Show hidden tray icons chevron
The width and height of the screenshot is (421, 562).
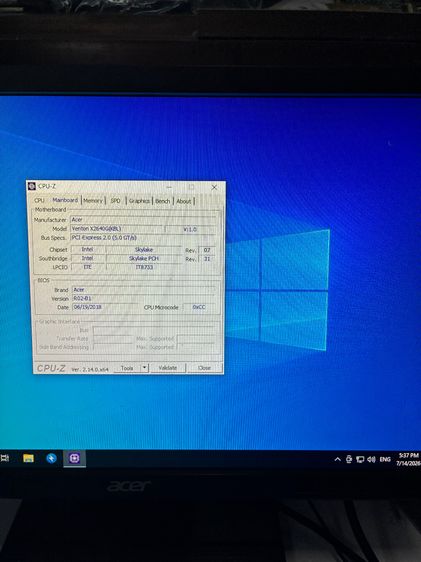[338, 459]
